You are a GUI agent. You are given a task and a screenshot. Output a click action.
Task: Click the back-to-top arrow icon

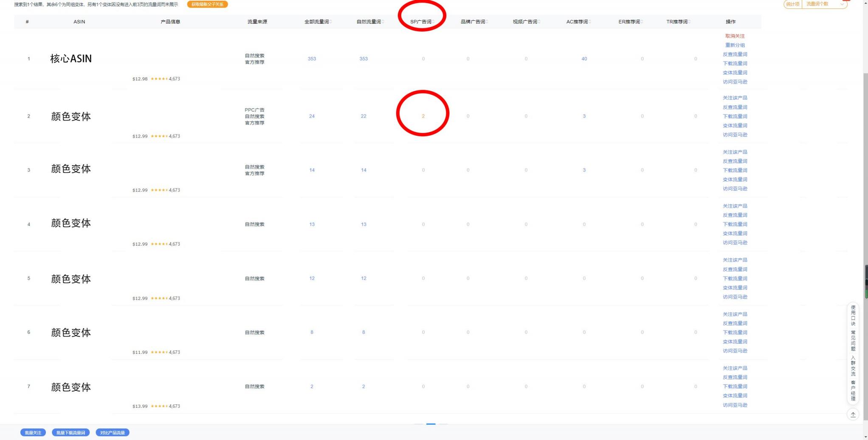pyautogui.click(x=853, y=415)
